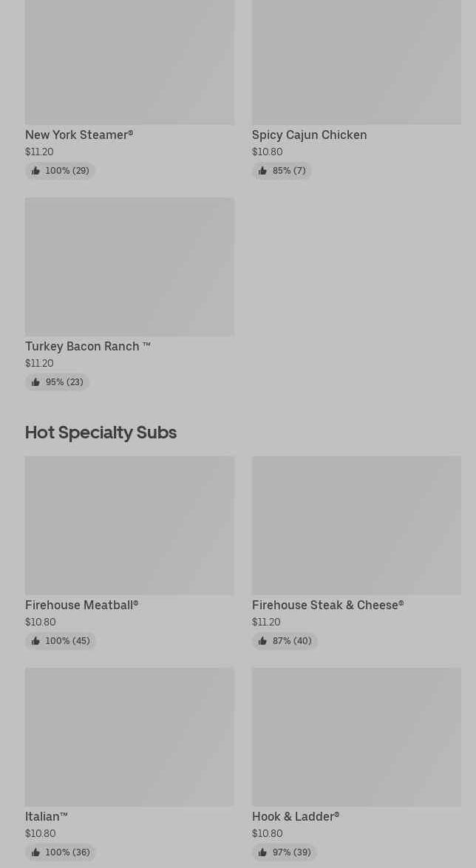The height and width of the screenshot is (868, 476).
Task: Click the Firehouse Meatball title
Action: 81,605
